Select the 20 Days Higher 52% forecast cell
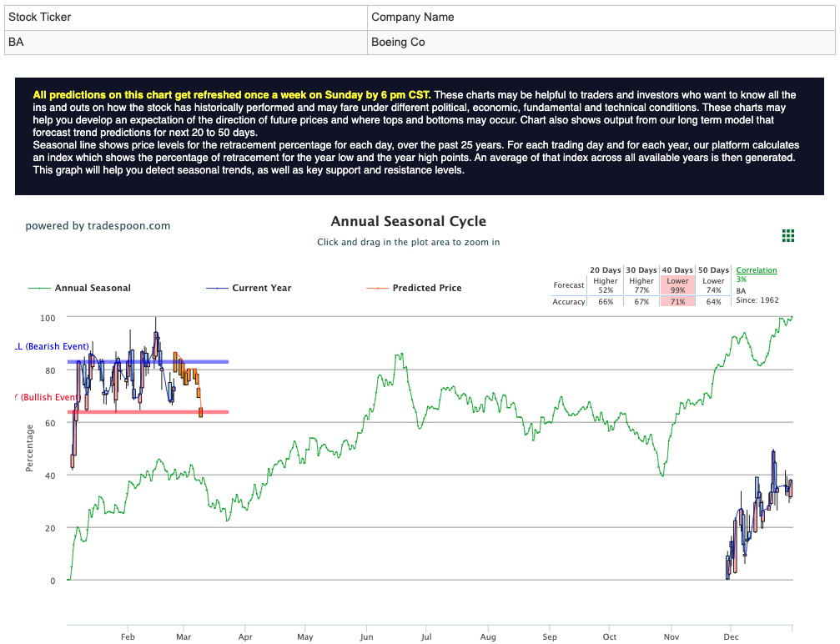840x644 pixels. tap(606, 285)
